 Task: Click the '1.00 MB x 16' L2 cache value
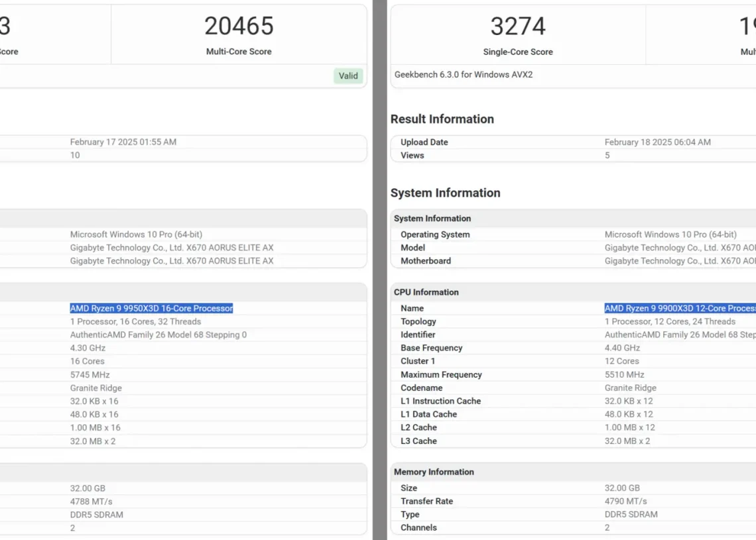click(x=95, y=428)
